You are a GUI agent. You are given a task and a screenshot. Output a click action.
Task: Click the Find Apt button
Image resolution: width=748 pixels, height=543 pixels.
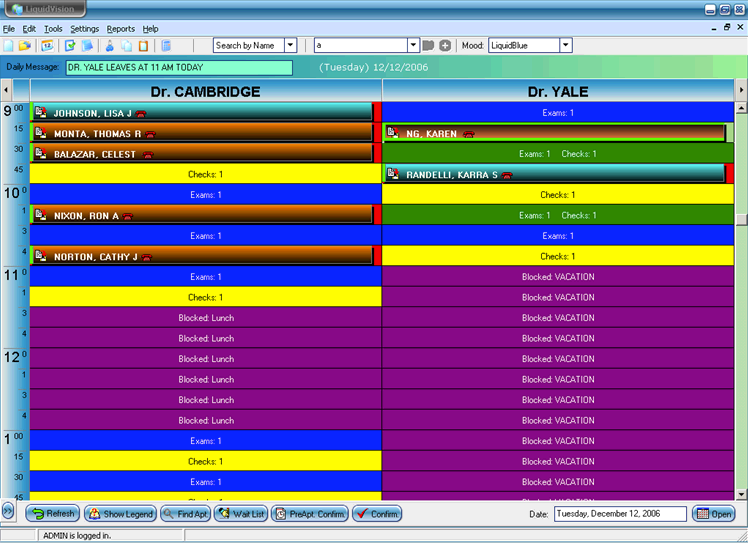(186, 514)
